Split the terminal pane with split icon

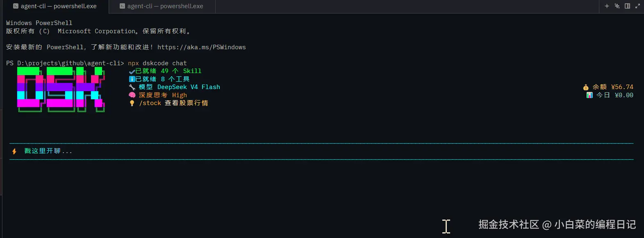(x=627, y=6)
